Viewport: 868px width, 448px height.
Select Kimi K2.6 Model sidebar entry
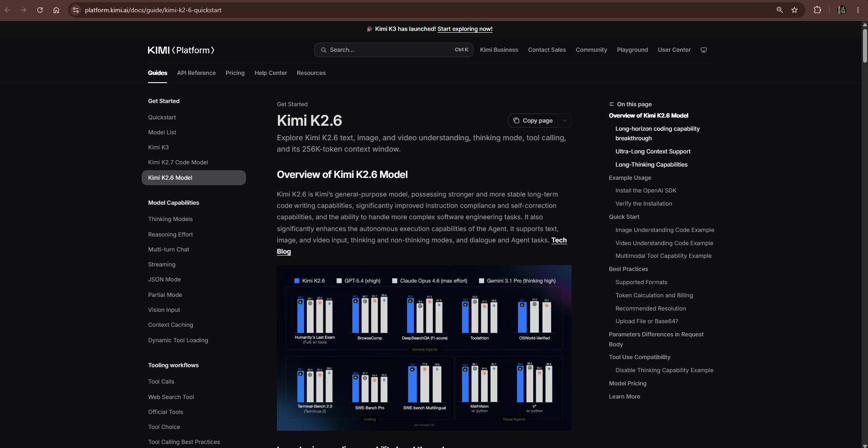tap(194, 178)
